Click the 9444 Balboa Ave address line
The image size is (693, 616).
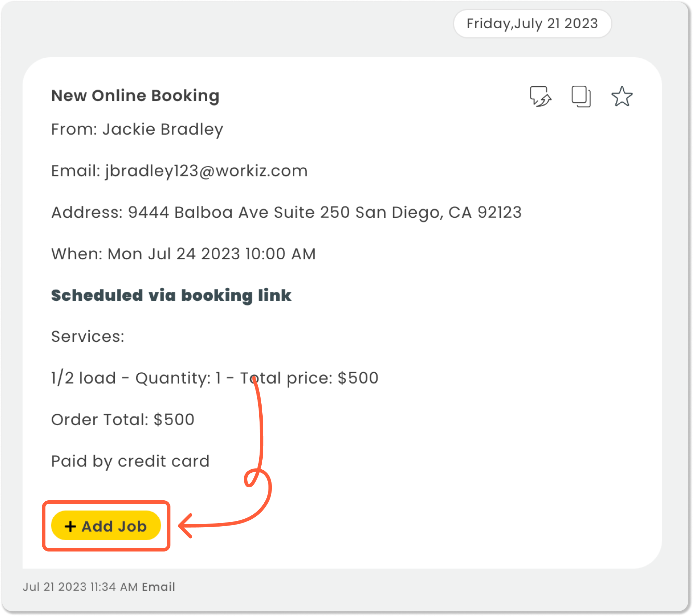(x=286, y=212)
